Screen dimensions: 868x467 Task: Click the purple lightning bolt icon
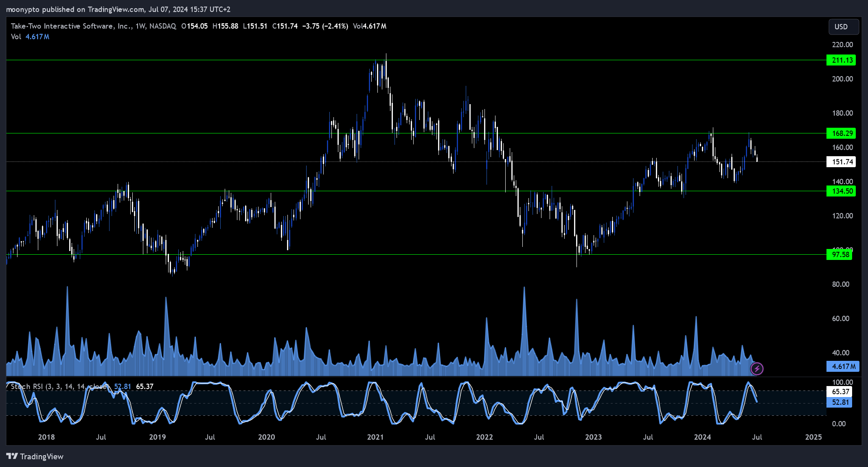tap(757, 369)
